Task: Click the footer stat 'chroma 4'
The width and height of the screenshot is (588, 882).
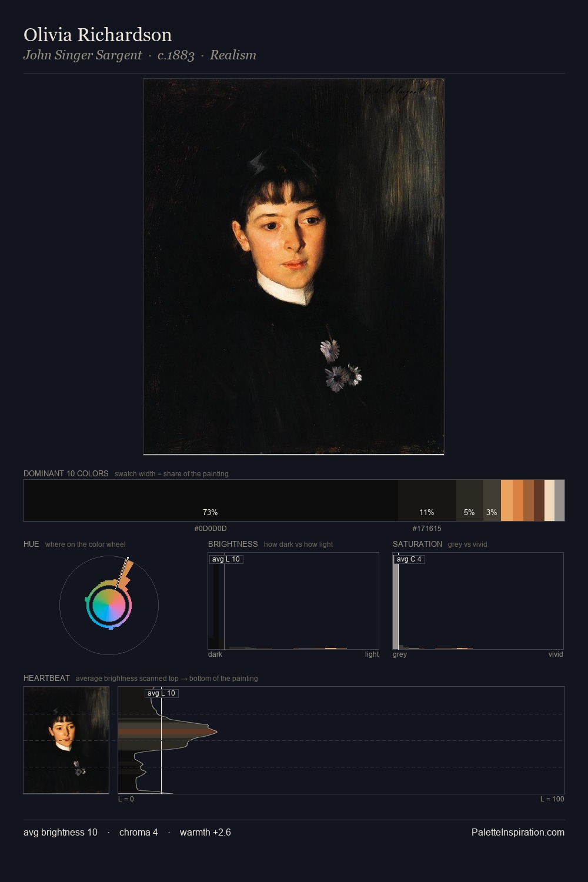Action: click(x=139, y=833)
